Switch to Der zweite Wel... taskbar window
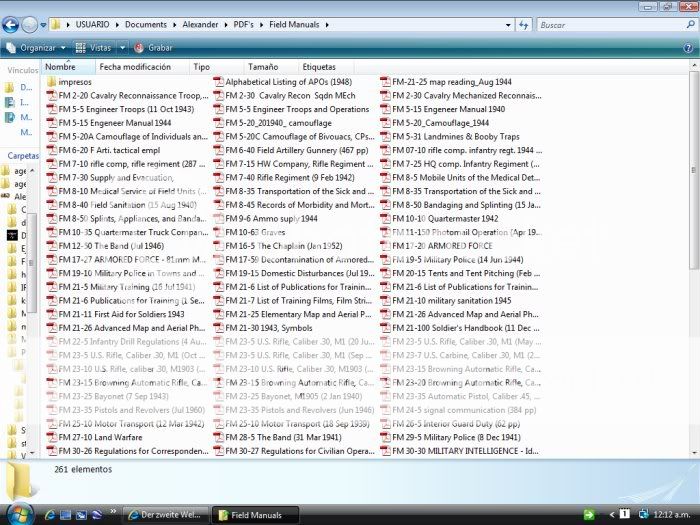The width and height of the screenshot is (700, 525). [165, 515]
